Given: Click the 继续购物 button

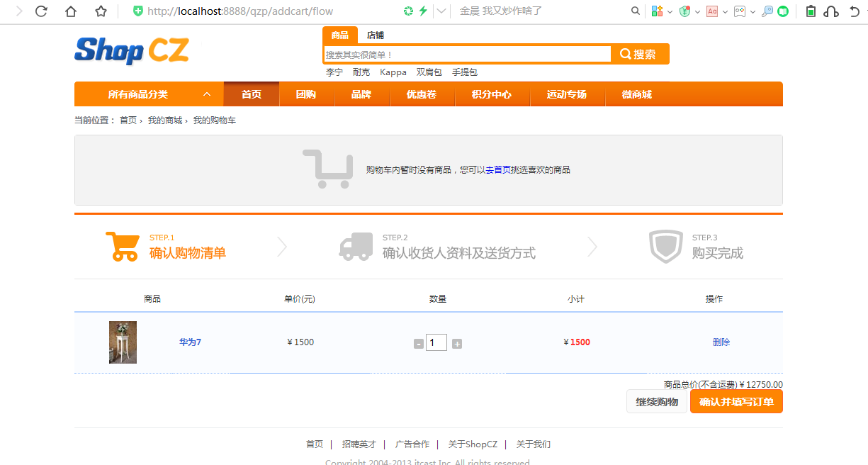Looking at the screenshot, I should 657,402.
